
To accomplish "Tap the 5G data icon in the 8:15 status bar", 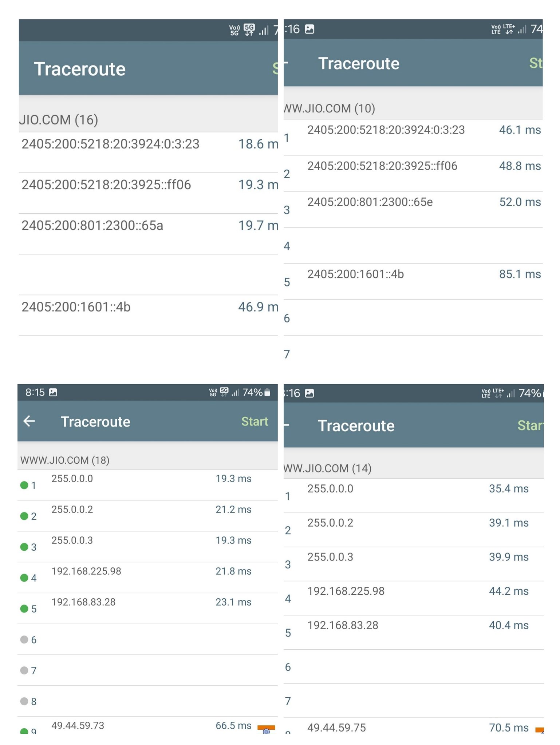I will pos(224,392).
